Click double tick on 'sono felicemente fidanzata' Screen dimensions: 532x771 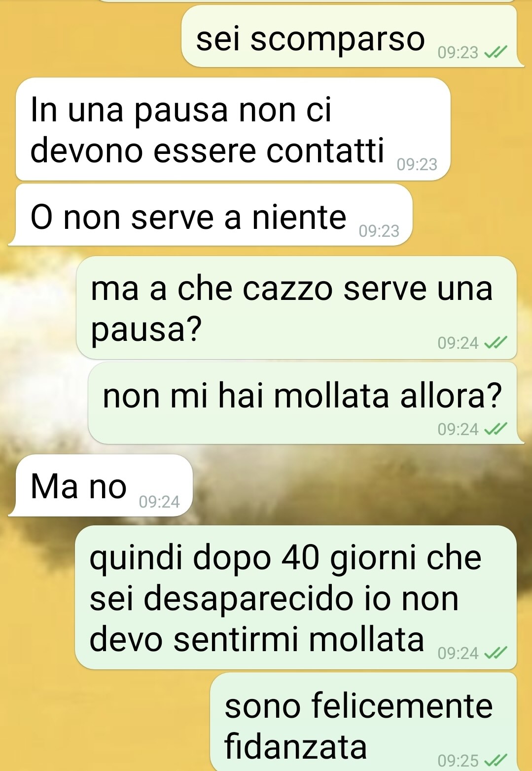point(496,761)
